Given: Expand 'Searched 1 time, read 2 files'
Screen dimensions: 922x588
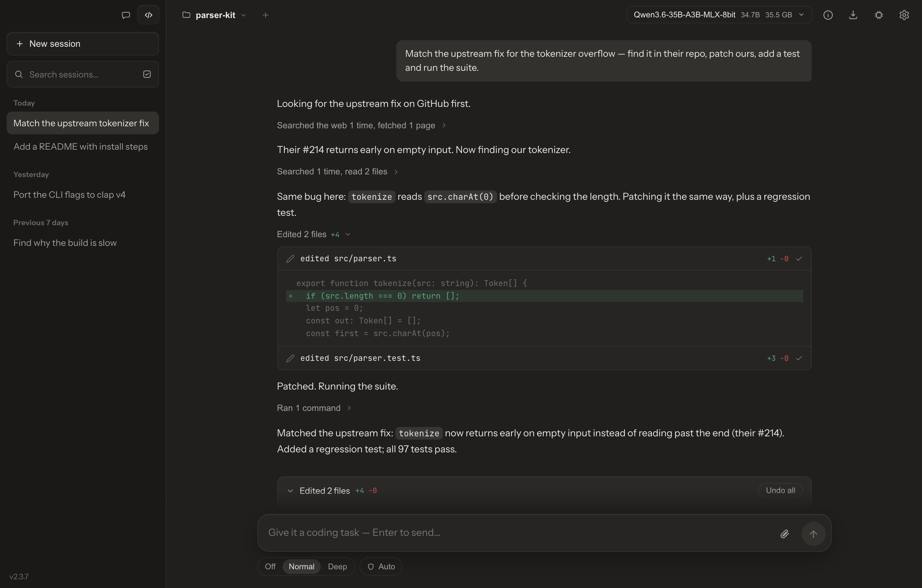Looking at the screenshot, I should coord(337,171).
